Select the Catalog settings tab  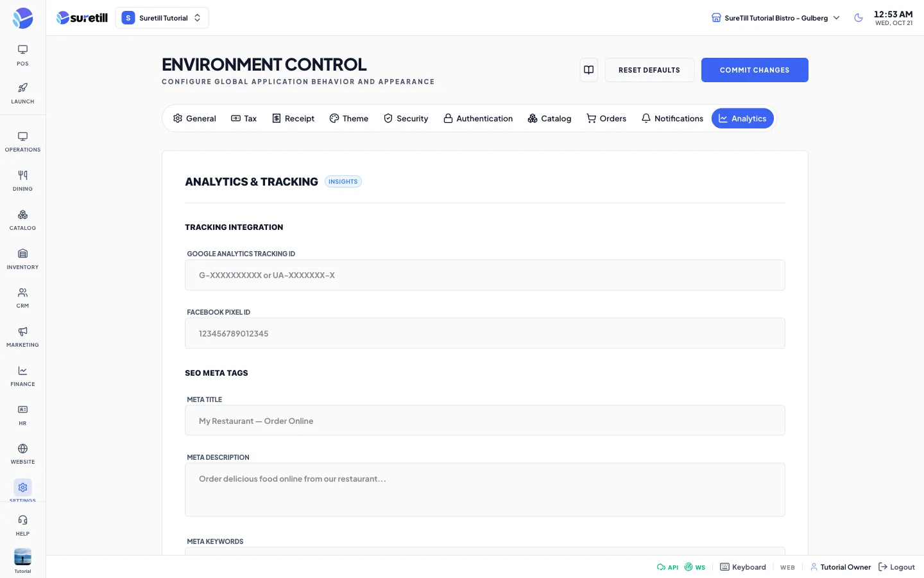[x=549, y=118]
